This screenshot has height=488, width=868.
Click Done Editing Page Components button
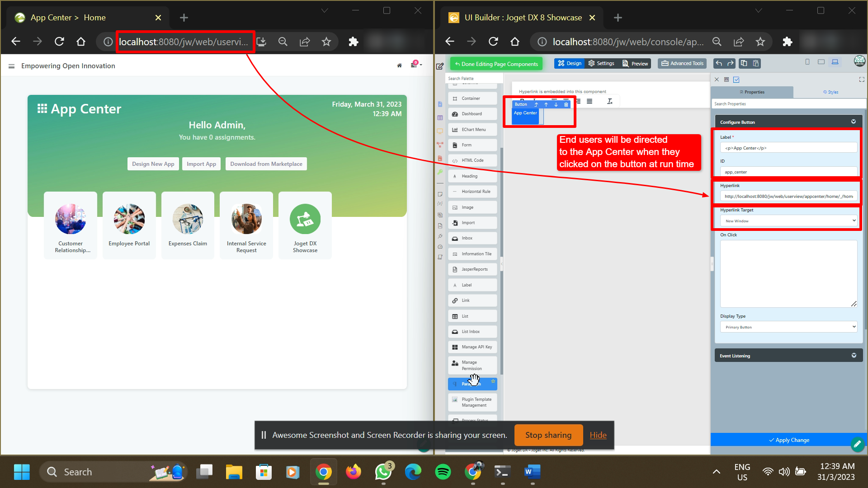(496, 64)
